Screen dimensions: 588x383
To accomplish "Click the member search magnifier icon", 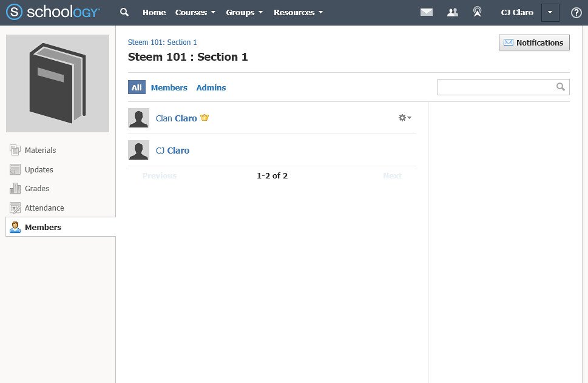I will [x=560, y=87].
